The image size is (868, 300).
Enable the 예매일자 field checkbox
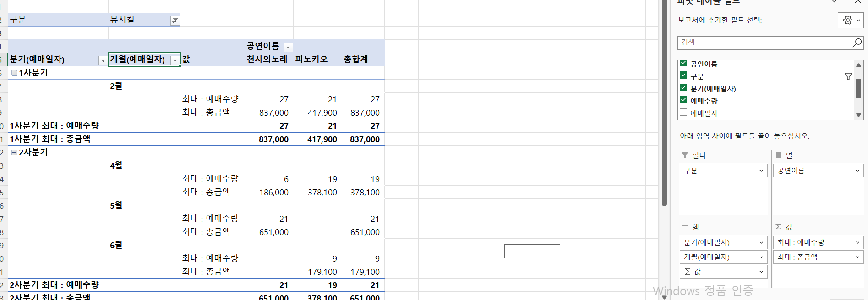pos(683,112)
